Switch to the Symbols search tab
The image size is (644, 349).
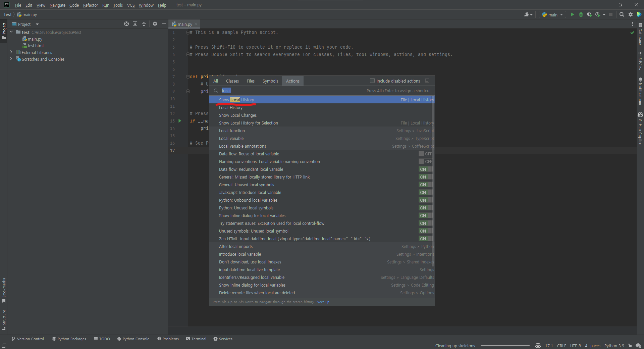(270, 81)
